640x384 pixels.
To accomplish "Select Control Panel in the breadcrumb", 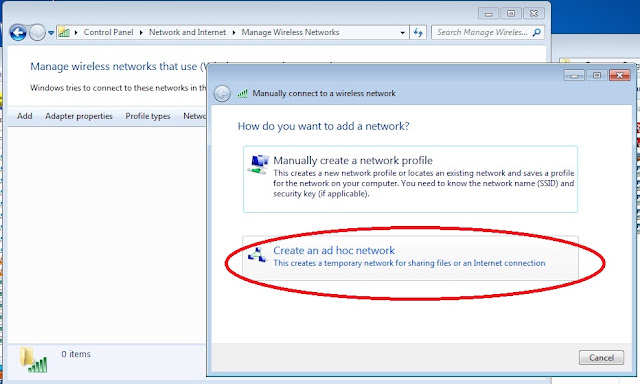I will [x=108, y=32].
